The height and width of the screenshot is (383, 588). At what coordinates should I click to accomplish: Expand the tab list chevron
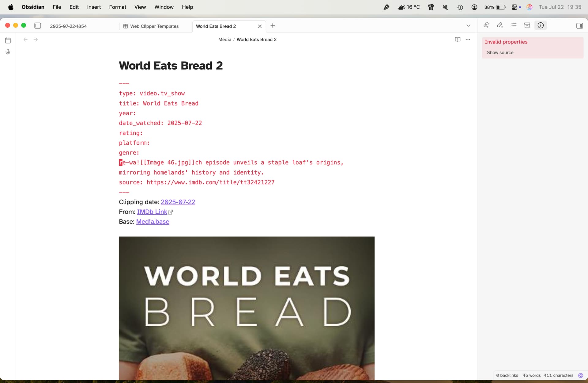(x=468, y=26)
